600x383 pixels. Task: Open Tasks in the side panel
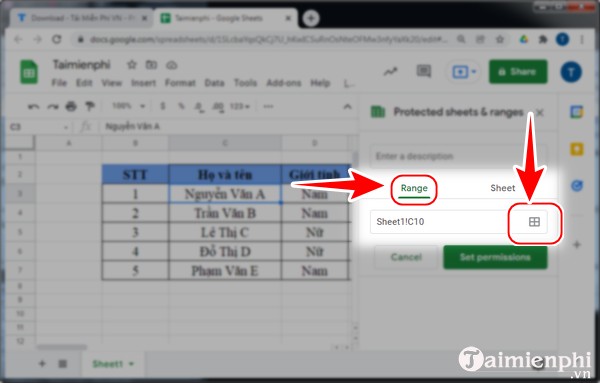577,186
